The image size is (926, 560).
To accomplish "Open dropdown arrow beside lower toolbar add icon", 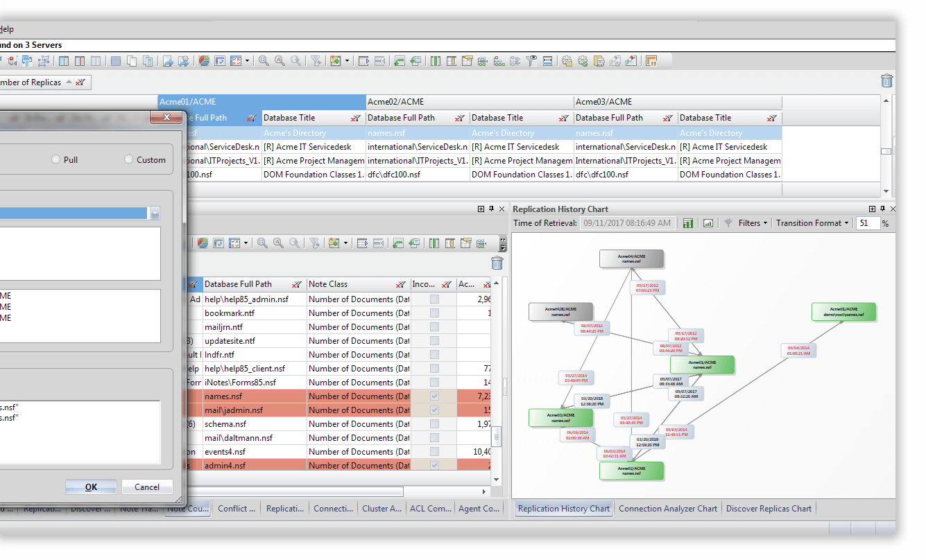I will tap(345, 243).
